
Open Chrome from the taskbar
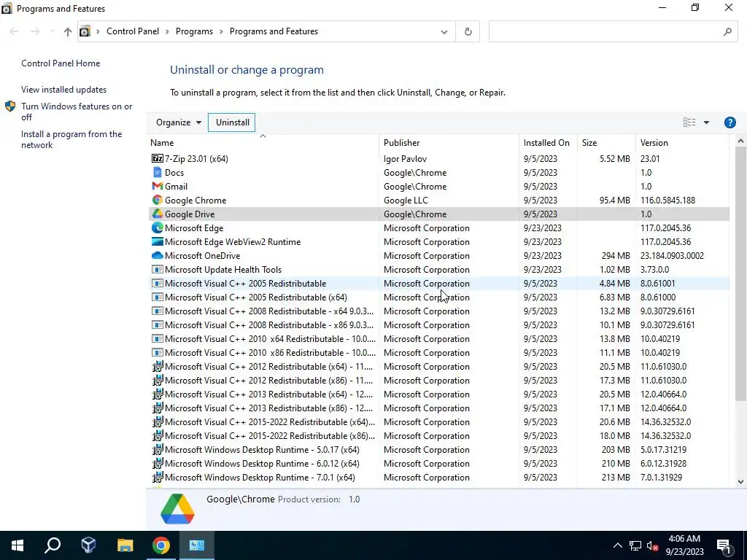pyautogui.click(x=161, y=545)
